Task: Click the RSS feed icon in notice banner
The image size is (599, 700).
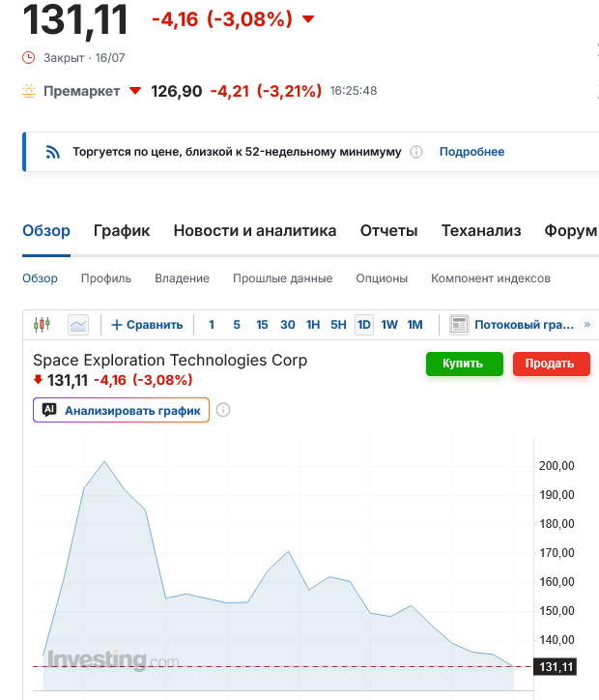Action: pyautogui.click(x=52, y=152)
